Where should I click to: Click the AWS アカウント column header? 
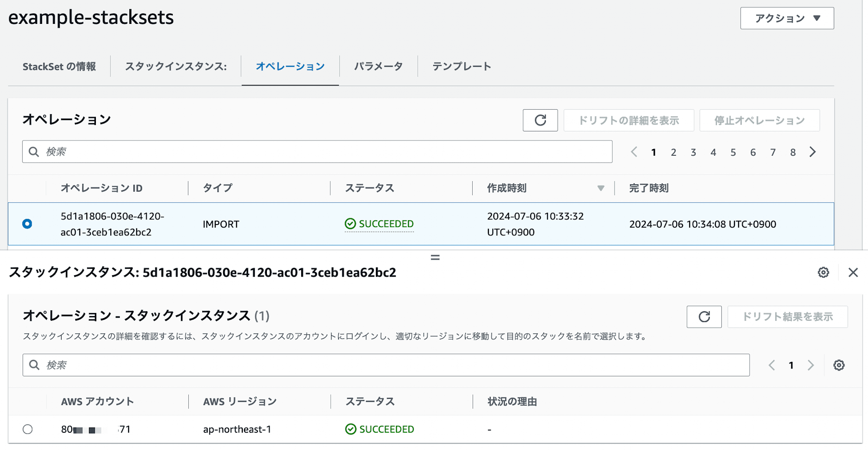pos(97,401)
